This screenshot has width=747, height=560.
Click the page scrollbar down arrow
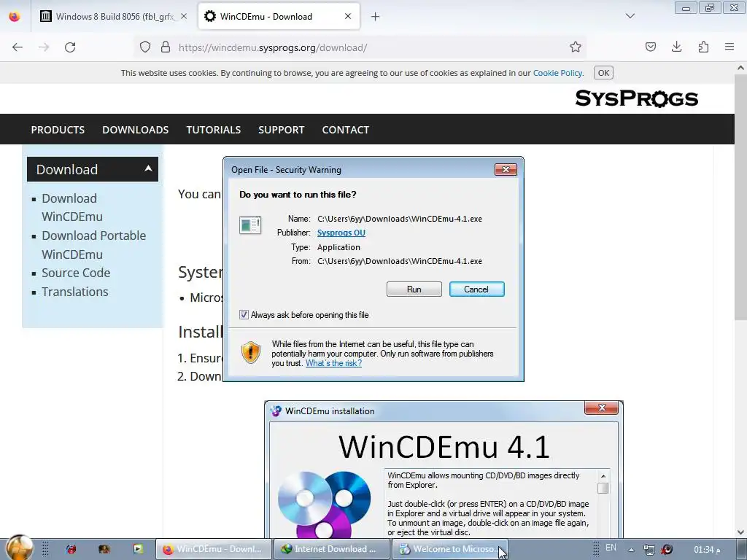[740, 532]
